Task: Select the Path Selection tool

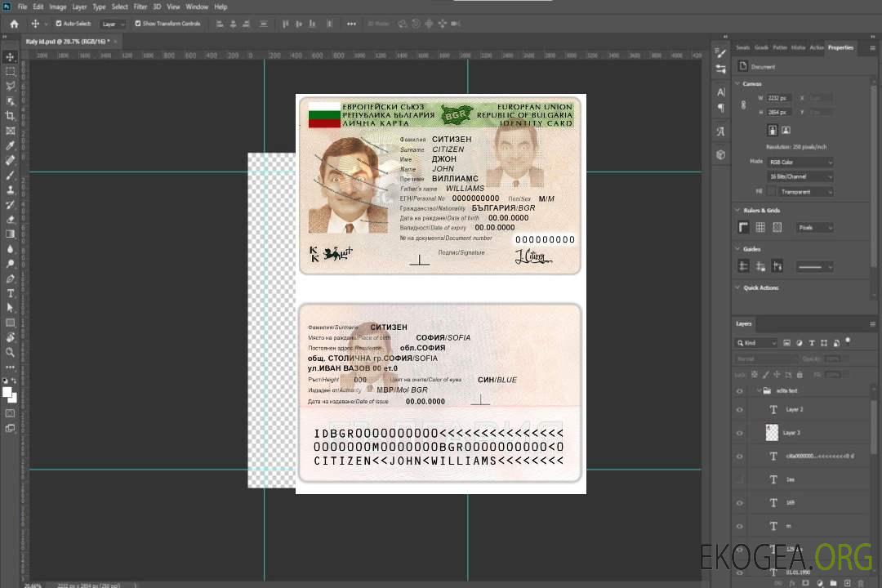Action: pos(10,308)
